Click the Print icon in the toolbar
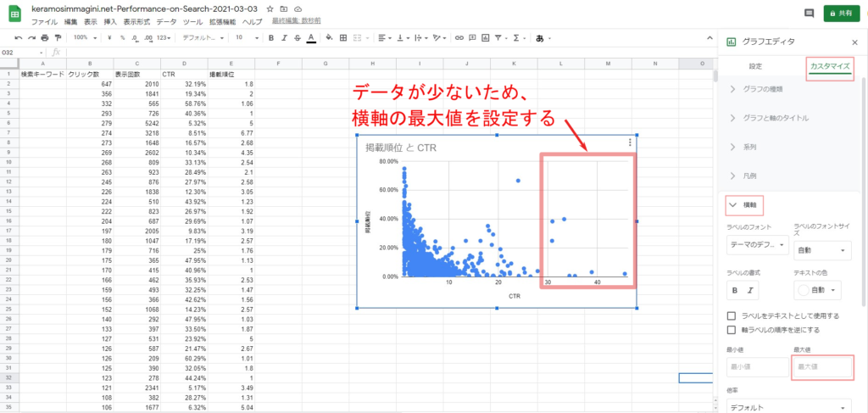 click(x=45, y=37)
